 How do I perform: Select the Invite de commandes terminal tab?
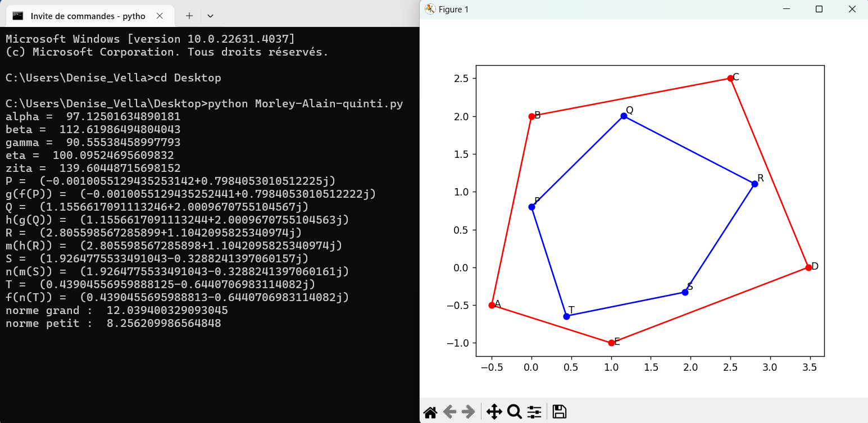(84, 16)
